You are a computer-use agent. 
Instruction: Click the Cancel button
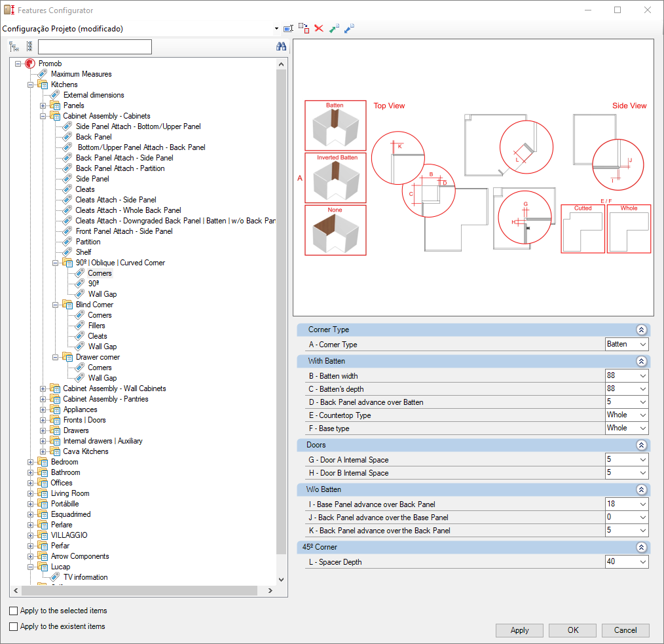(625, 630)
